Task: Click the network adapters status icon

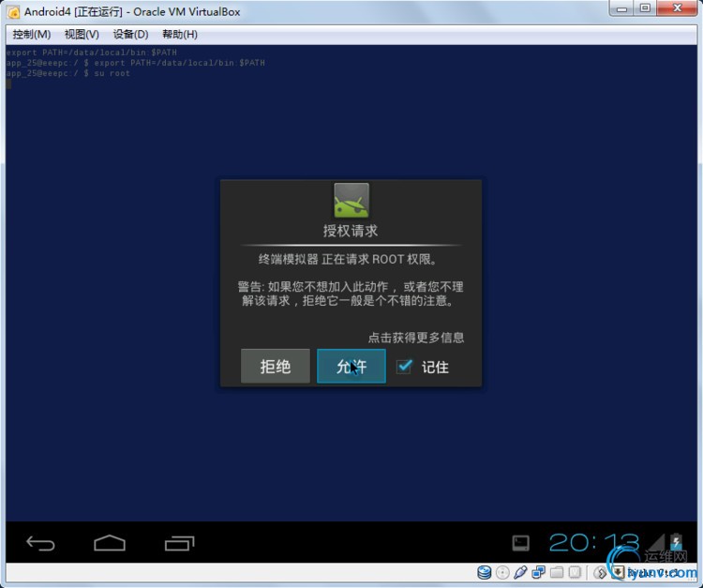Action: click(538, 573)
